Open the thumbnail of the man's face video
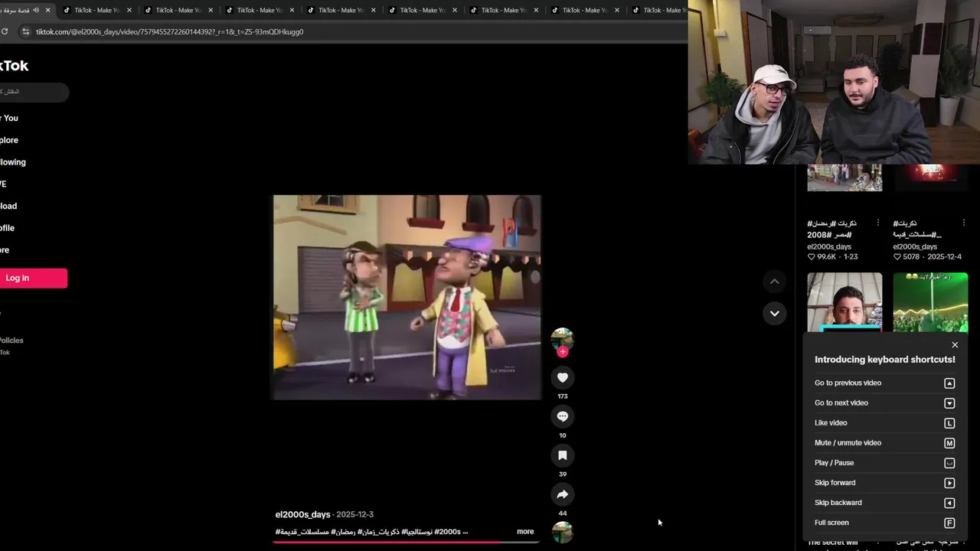This screenshot has width=980, height=551. (844, 302)
